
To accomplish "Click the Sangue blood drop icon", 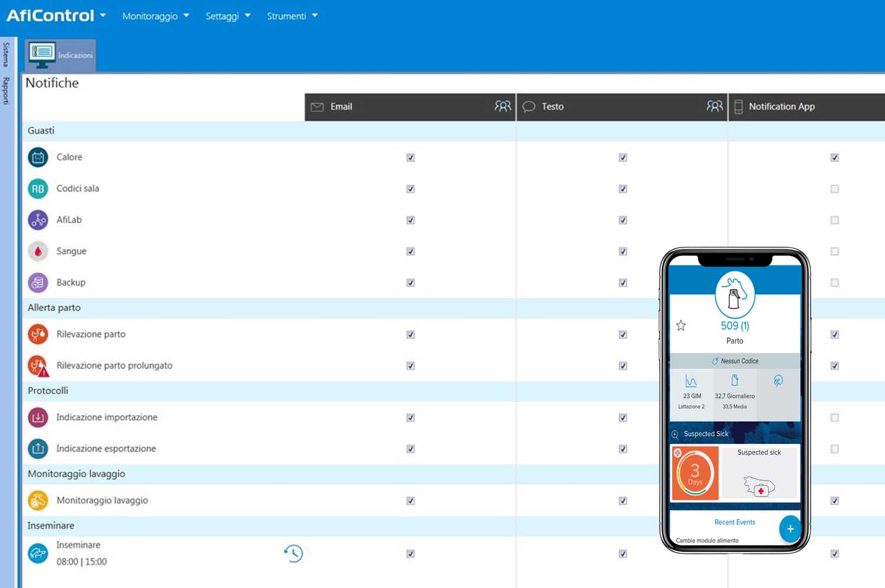I will [x=38, y=251].
